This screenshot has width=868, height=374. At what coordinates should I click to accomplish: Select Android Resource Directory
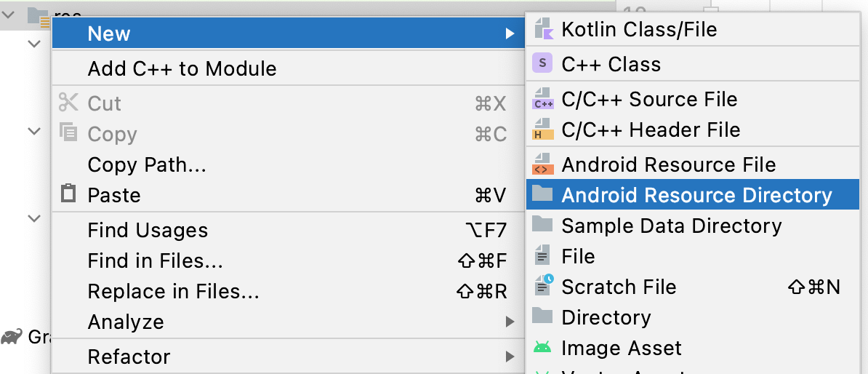point(696,195)
